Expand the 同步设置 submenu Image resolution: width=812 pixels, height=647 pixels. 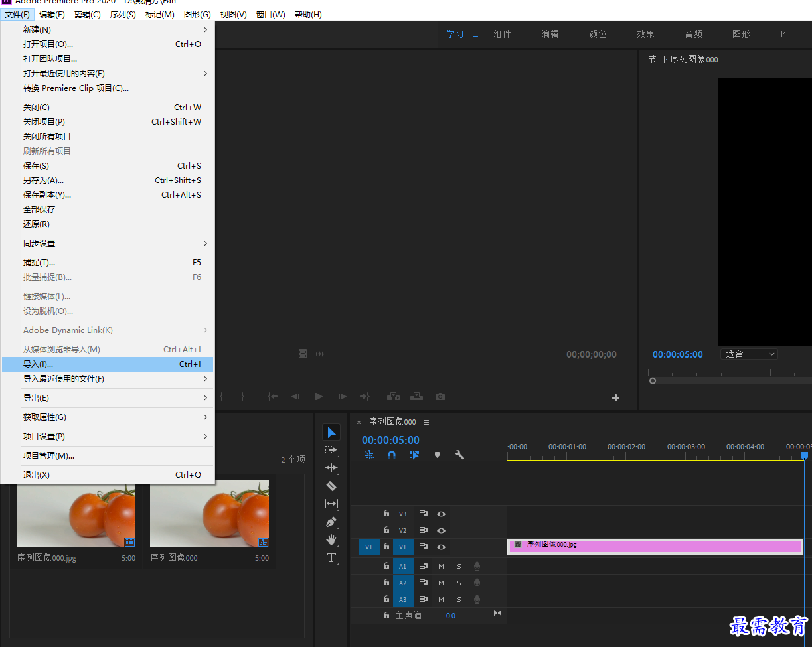[108, 243]
